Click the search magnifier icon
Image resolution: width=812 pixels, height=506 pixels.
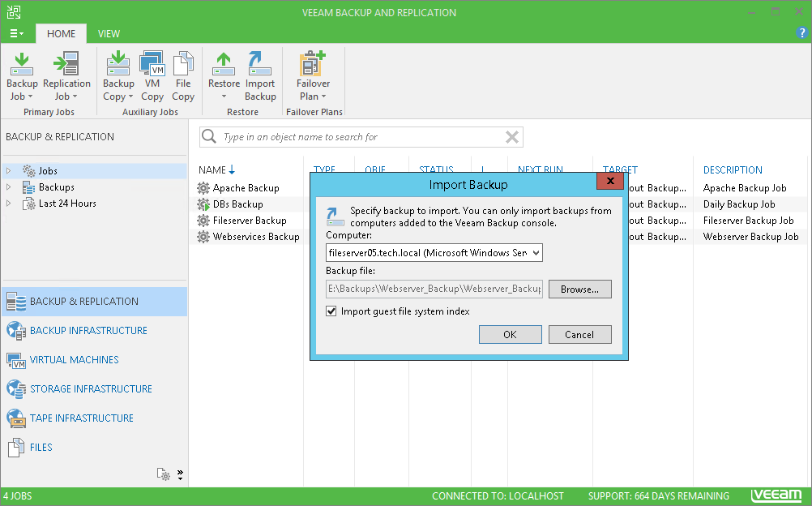point(209,136)
